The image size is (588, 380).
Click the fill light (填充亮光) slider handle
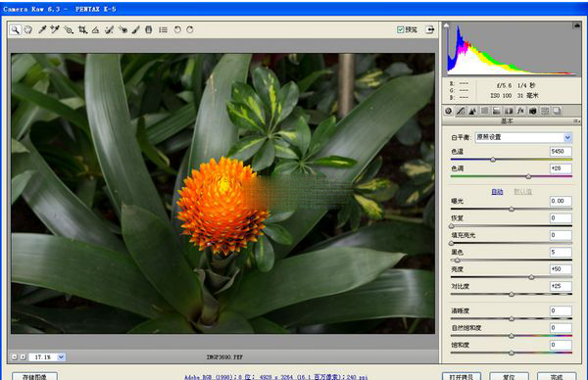point(452,243)
